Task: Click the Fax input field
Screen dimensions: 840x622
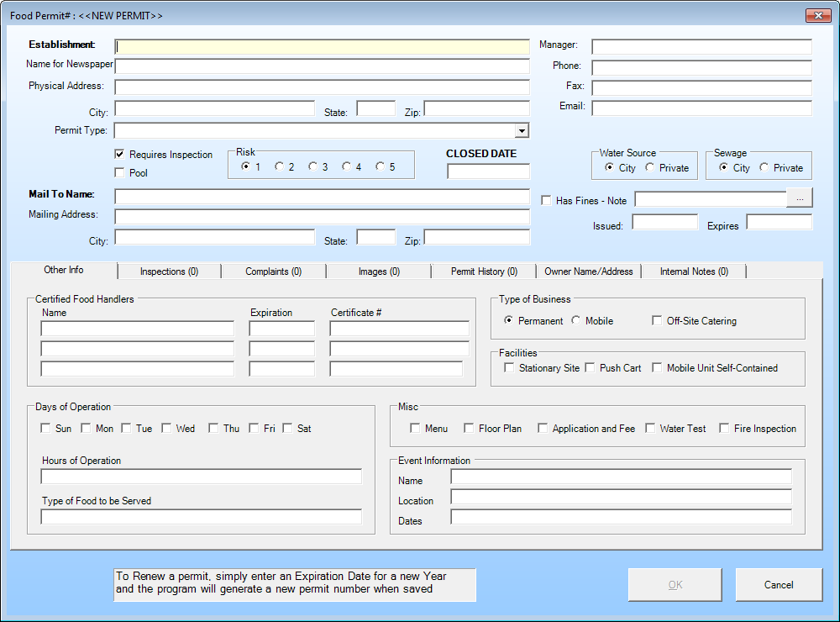Action: [701, 88]
